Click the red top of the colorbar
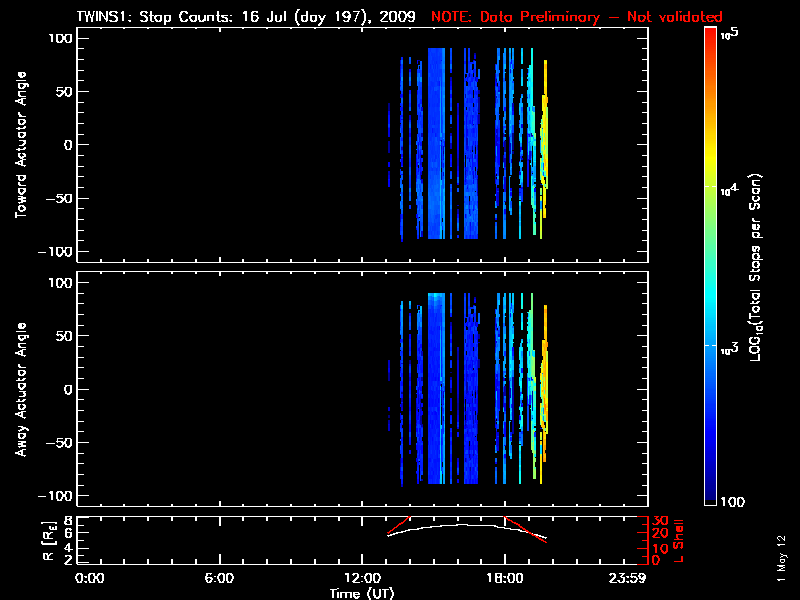This screenshot has width=800, height=600. coord(710,33)
